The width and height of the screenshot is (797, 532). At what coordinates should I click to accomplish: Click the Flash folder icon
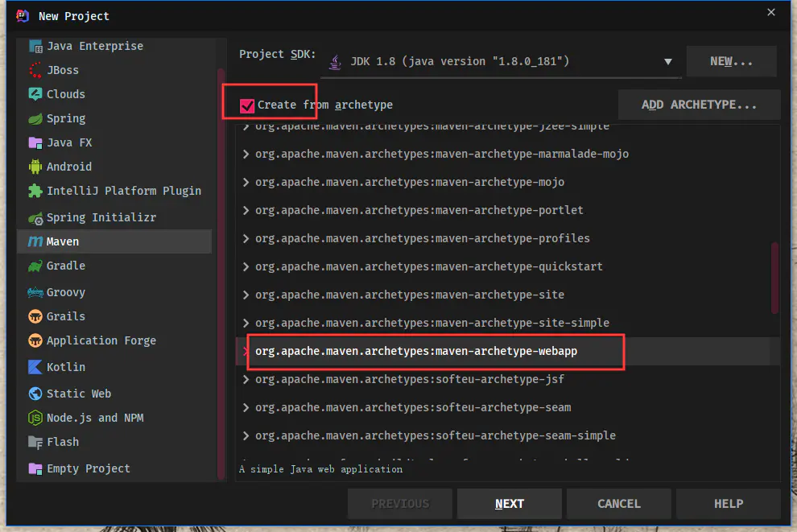(35, 442)
